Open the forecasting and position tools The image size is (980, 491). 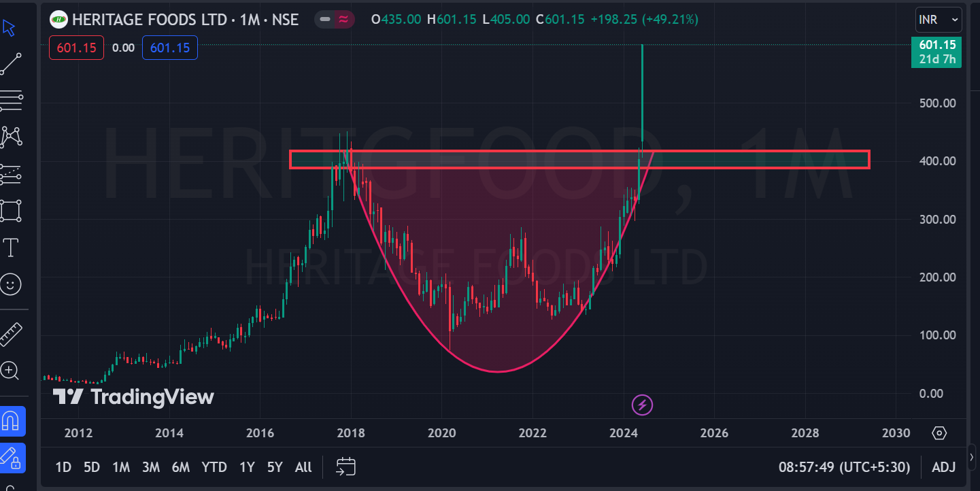click(x=11, y=174)
